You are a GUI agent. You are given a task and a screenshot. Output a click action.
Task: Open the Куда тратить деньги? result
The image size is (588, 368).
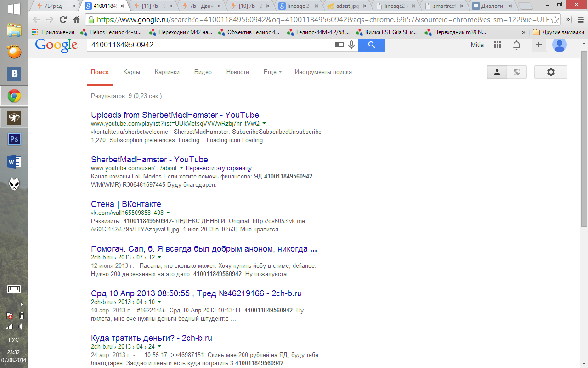tap(152, 338)
